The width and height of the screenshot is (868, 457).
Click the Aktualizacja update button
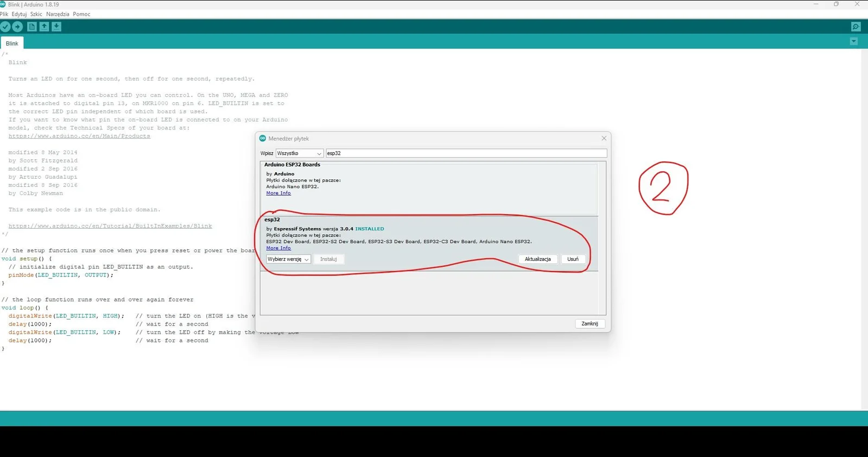537,259
